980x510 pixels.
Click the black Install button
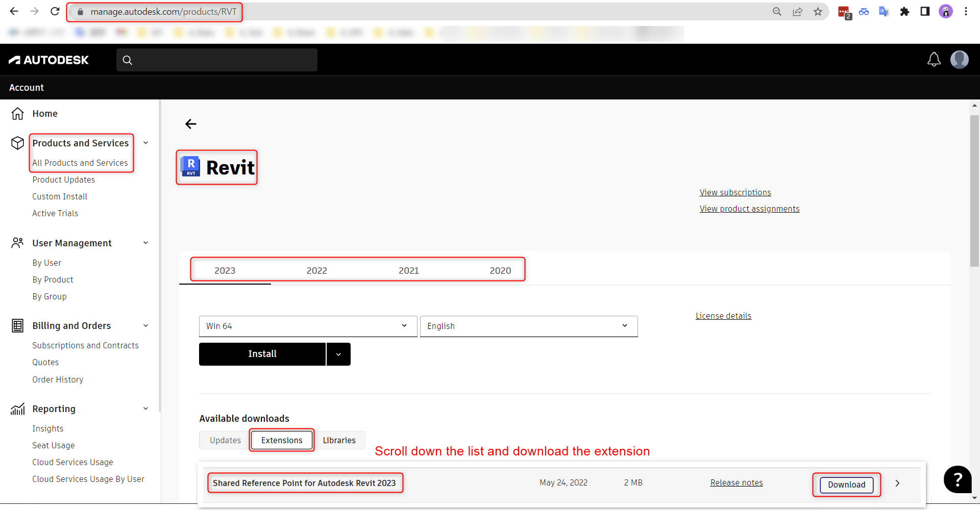point(262,354)
